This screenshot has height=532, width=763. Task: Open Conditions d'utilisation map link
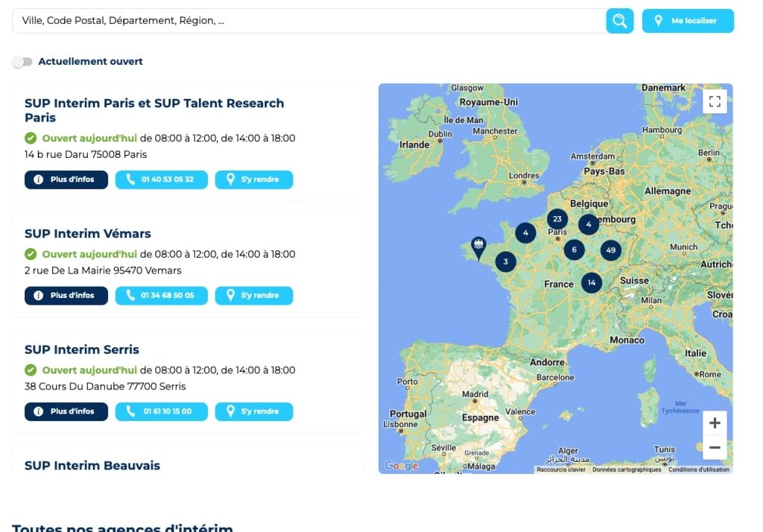pos(699,469)
